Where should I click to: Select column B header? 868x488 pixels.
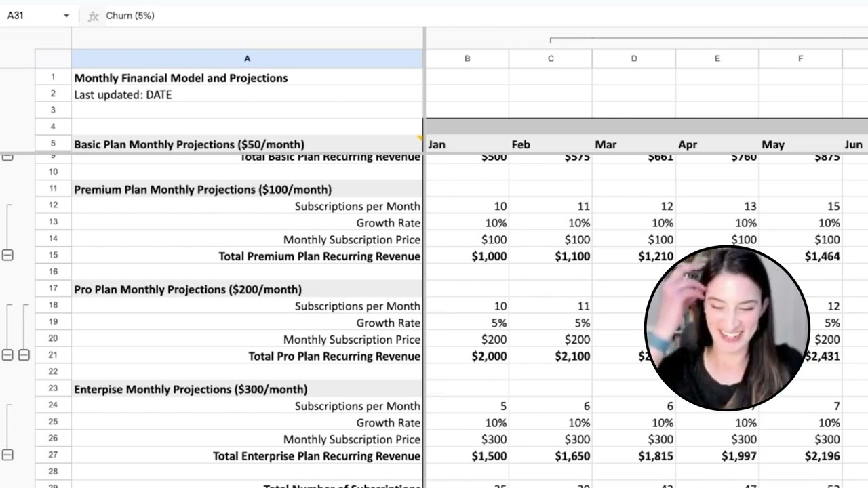coord(467,59)
